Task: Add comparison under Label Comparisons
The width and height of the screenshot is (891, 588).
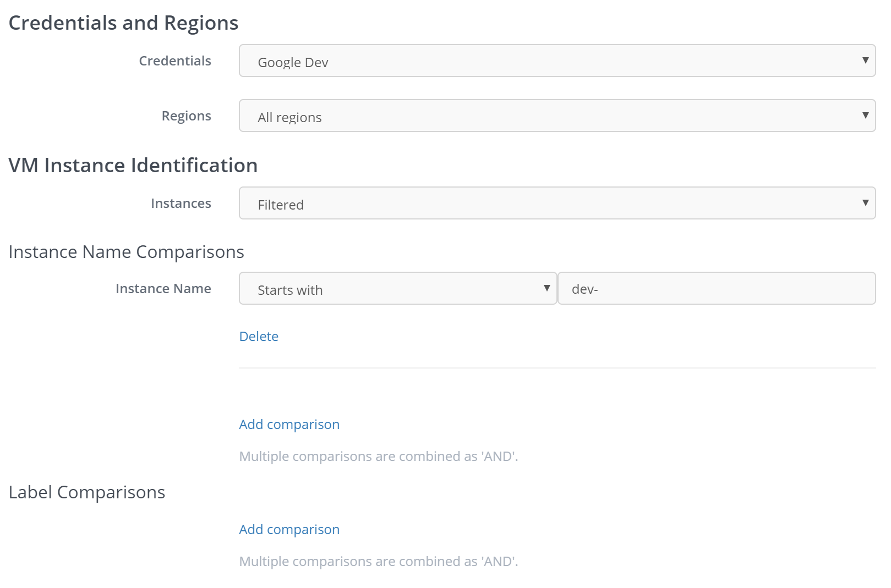Action: point(289,530)
